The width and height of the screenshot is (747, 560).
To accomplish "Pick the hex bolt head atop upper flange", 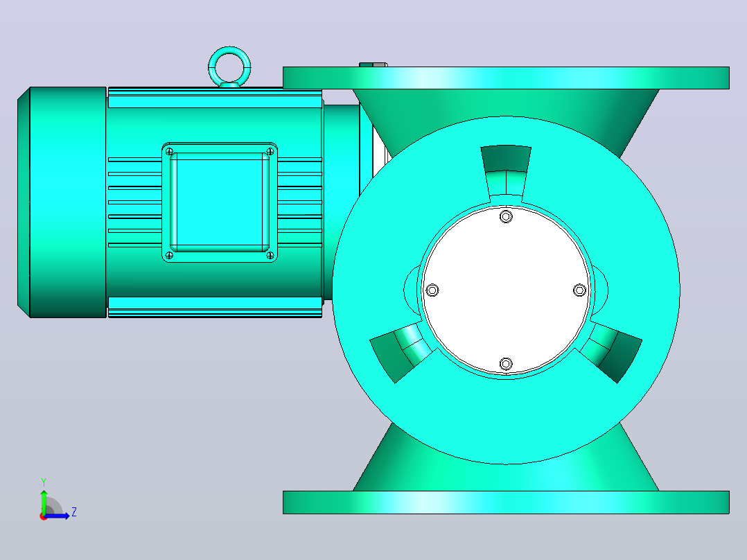I will [x=373, y=64].
